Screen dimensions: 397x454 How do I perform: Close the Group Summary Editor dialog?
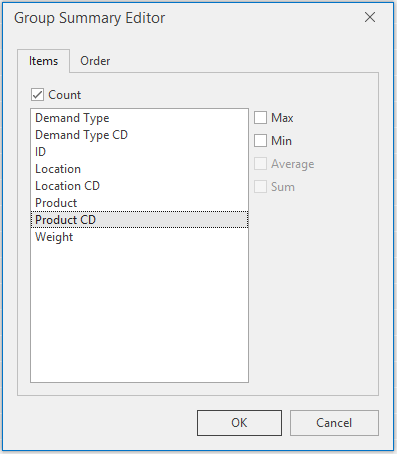pos(370,17)
